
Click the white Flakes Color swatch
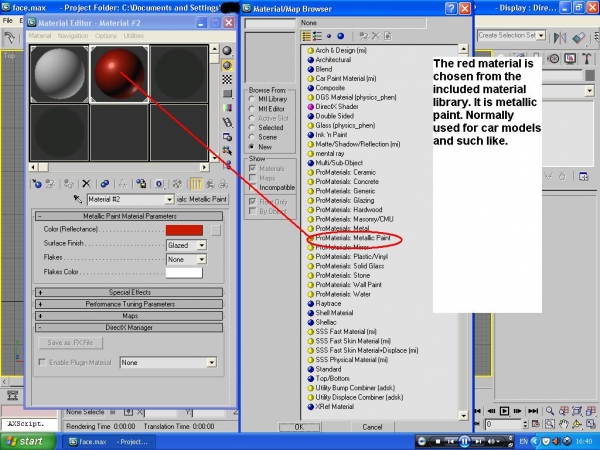tap(184, 273)
